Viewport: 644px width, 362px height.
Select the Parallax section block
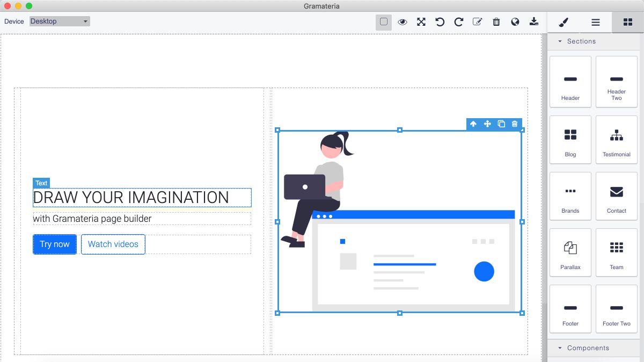coord(570,252)
